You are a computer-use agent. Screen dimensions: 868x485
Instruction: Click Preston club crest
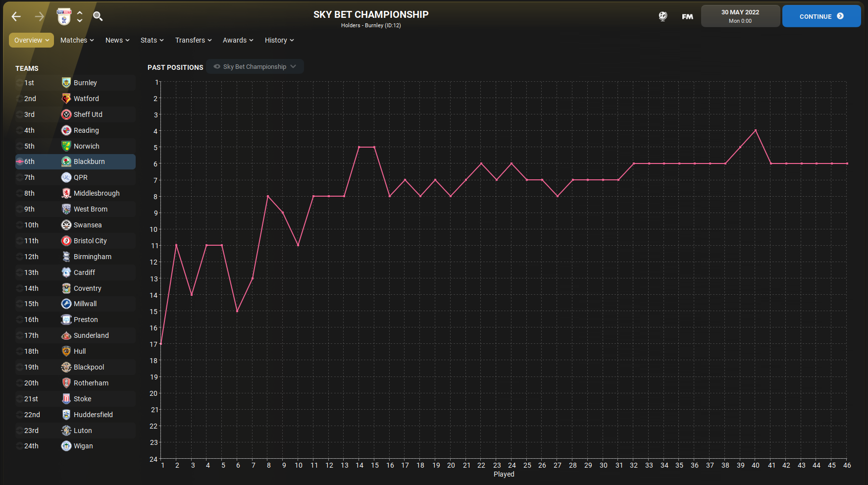click(66, 320)
